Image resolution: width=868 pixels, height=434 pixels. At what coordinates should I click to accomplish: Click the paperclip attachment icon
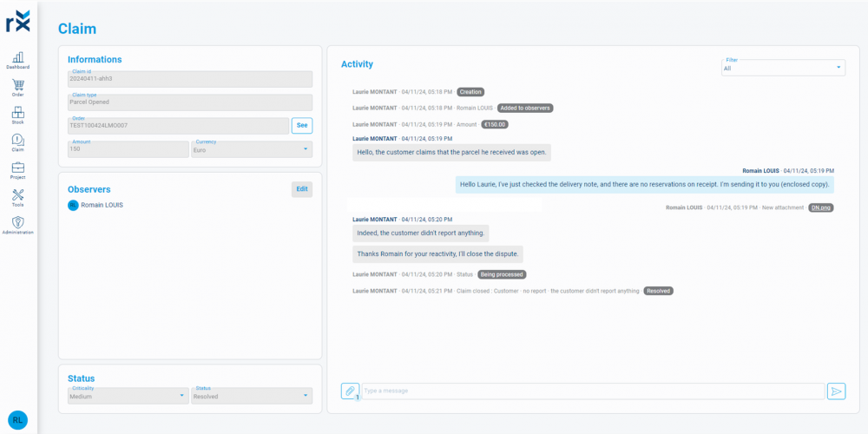[350, 391]
